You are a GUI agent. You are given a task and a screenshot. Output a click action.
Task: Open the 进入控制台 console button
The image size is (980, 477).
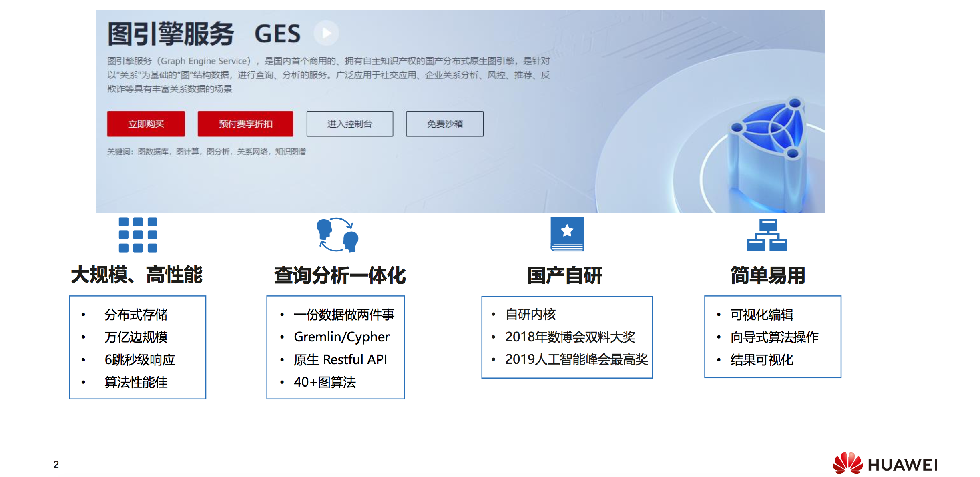point(349,124)
